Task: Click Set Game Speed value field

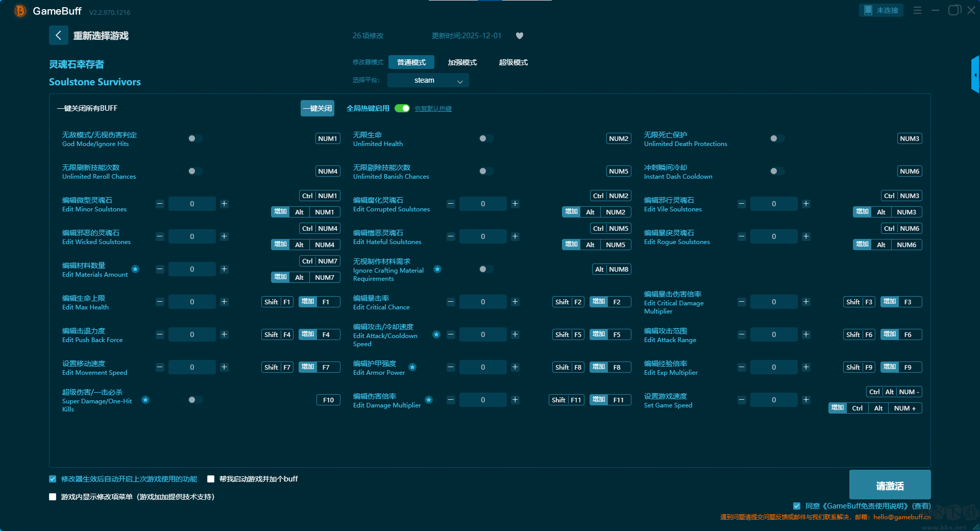Action: pos(774,400)
